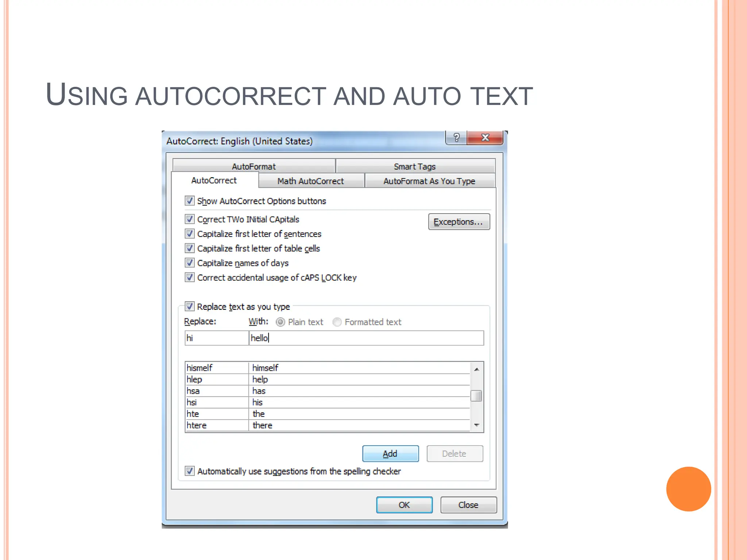
Task: Toggle Capitalize first letter of table cells
Action: [x=189, y=248]
